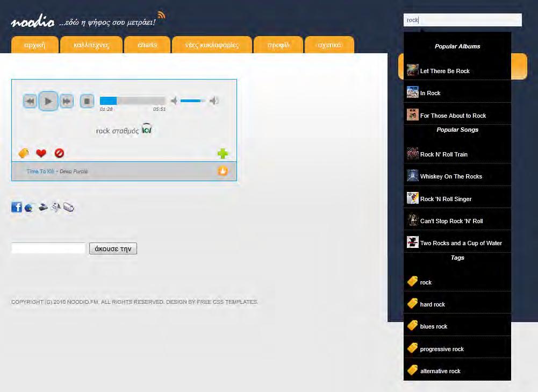This screenshot has width=538, height=392.
Task: Click Can't Stop Rock 'N' Roll thumbnail
Action: click(412, 220)
